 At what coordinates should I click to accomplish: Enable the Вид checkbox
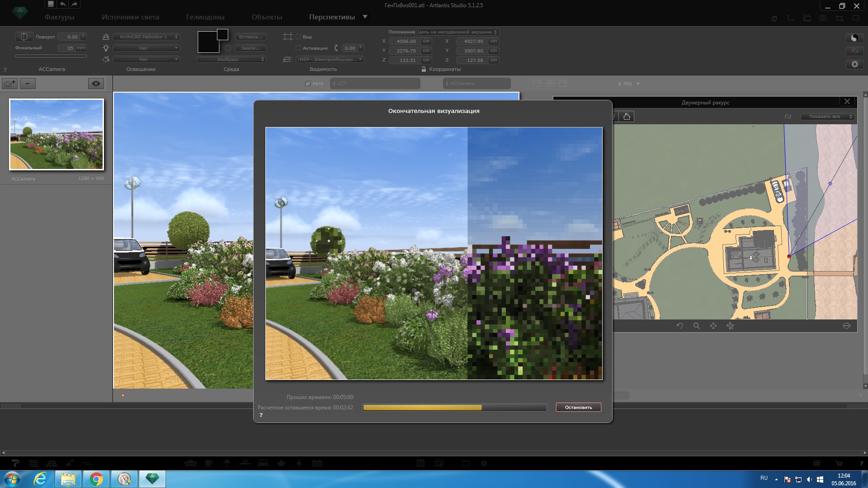tap(298, 37)
